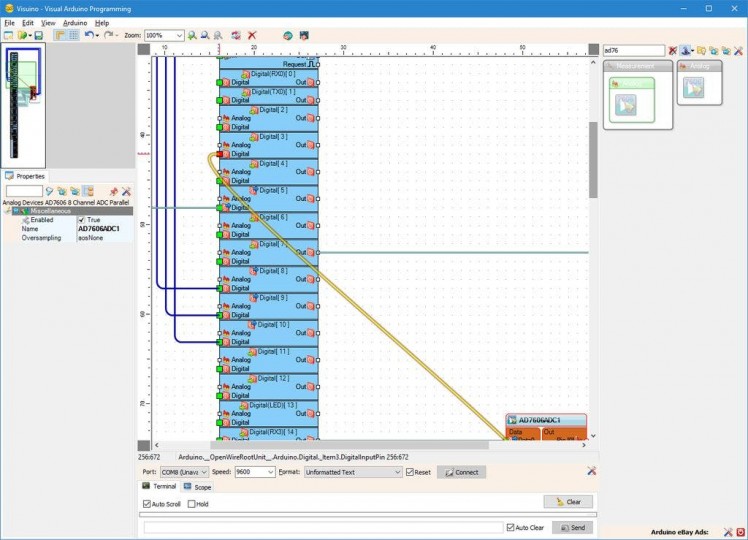Toggle the grid display toolbar icon
The height and width of the screenshot is (540, 748).
pyautogui.click(x=73, y=35)
